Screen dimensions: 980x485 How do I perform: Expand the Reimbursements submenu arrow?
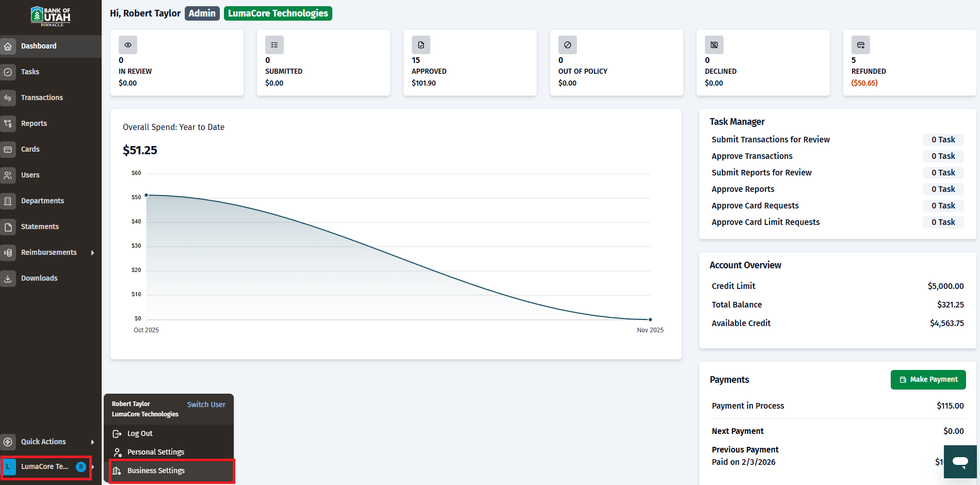[93, 253]
